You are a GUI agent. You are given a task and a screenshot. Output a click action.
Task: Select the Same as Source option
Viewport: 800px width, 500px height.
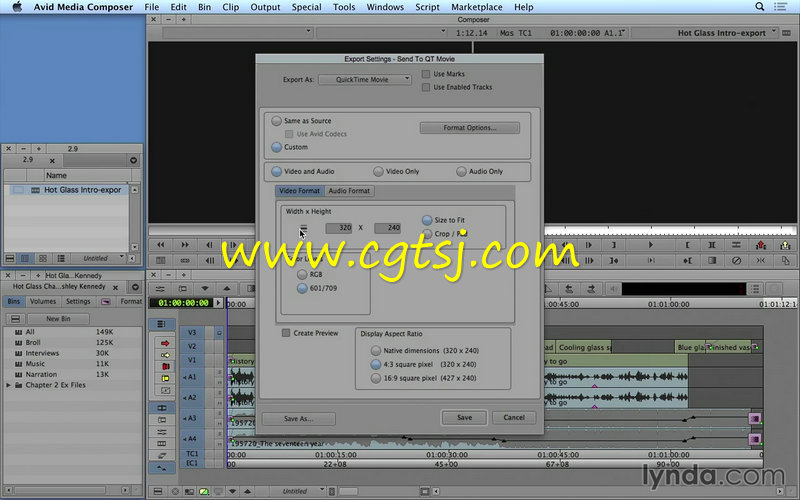click(x=277, y=121)
